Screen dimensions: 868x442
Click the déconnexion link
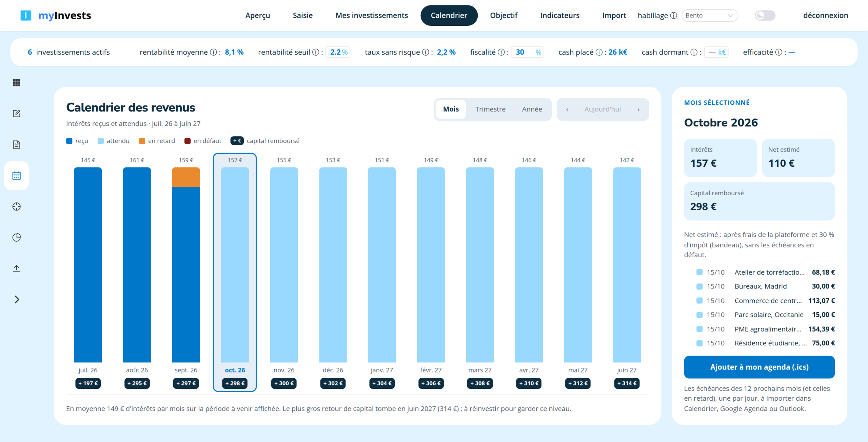825,16
